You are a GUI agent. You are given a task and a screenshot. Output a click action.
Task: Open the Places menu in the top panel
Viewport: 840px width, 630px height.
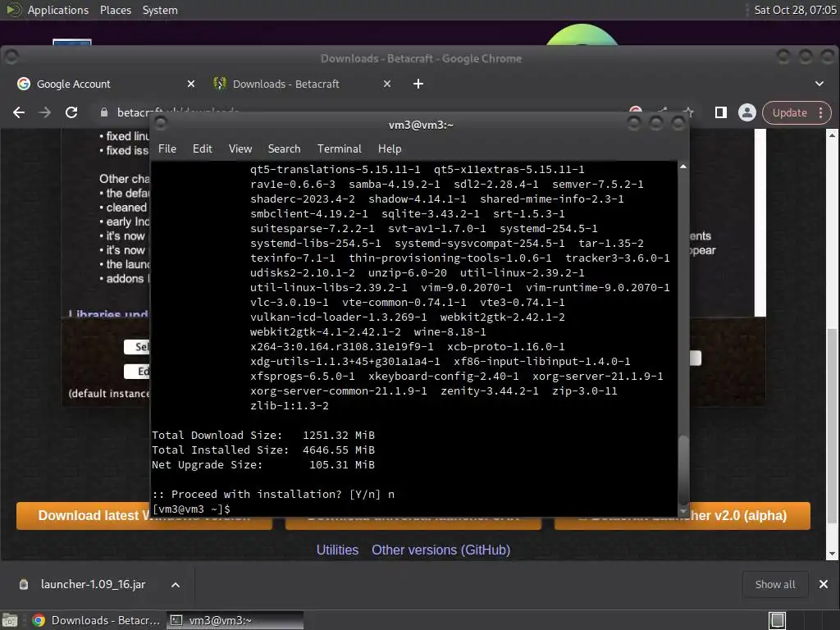click(116, 10)
